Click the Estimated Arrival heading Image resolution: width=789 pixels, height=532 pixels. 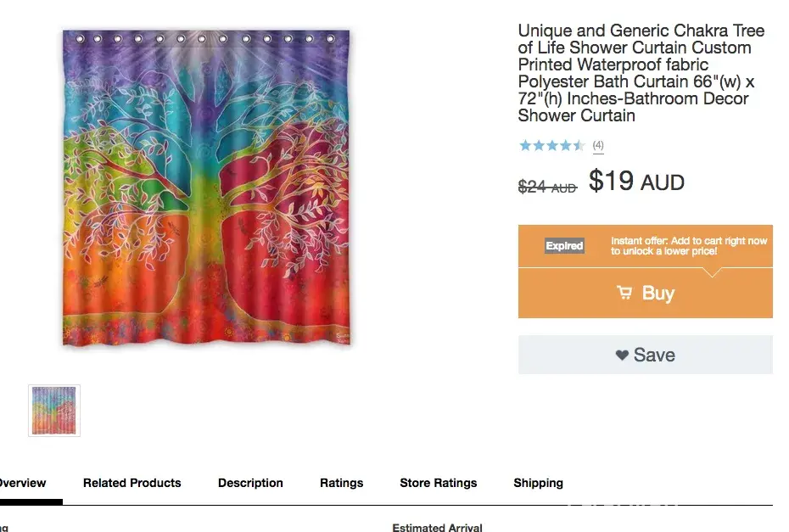point(437,528)
